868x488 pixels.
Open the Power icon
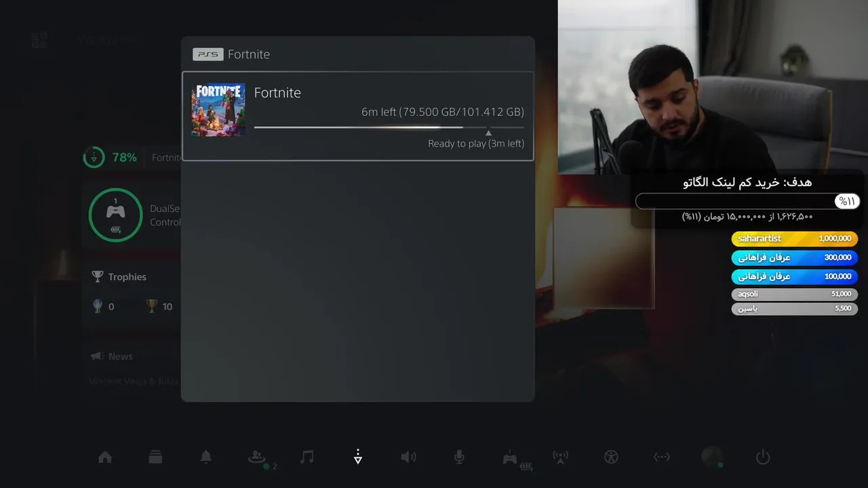[763, 457]
